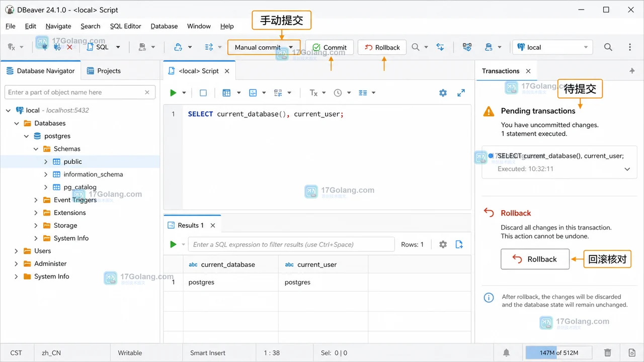Click the Tx icon in the editor toolbar
The image size is (644, 362).
[313, 93]
